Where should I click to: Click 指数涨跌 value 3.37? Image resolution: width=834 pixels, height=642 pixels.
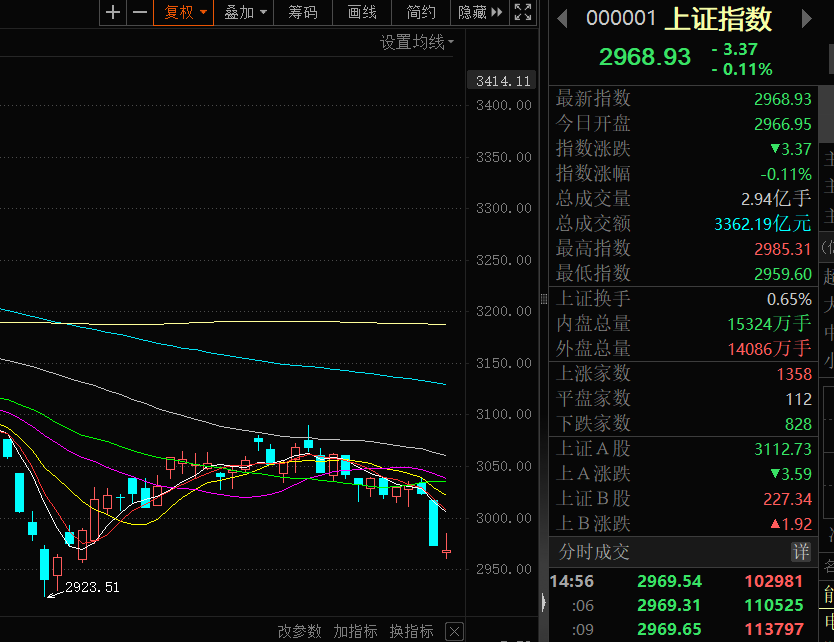coord(791,149)
